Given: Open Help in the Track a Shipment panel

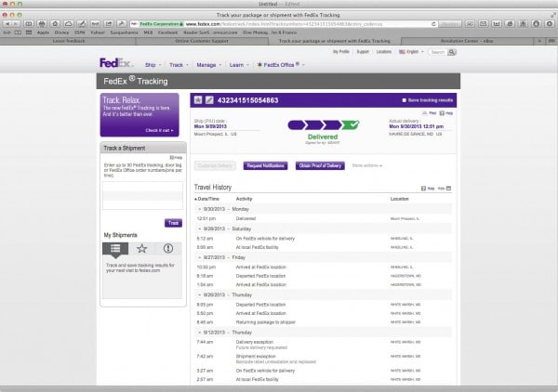Looking at the screenshot, I should tap(176, 157).
